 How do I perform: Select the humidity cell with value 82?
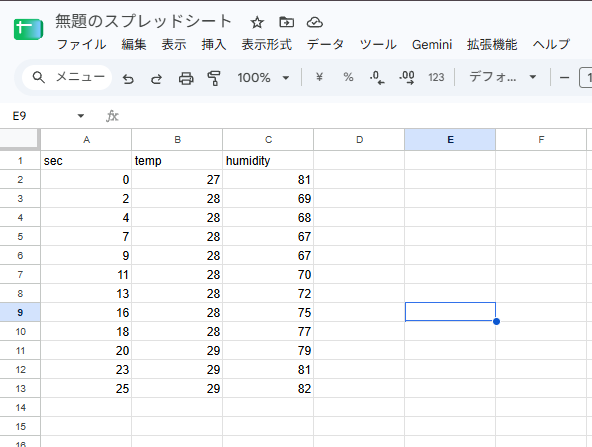[x=268, y=388]
